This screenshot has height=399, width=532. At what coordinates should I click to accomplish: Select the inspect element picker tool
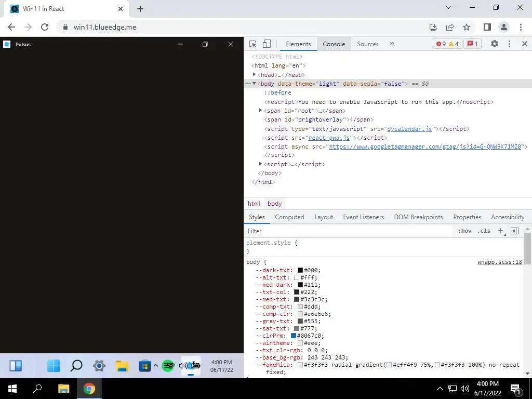[252, 44]
